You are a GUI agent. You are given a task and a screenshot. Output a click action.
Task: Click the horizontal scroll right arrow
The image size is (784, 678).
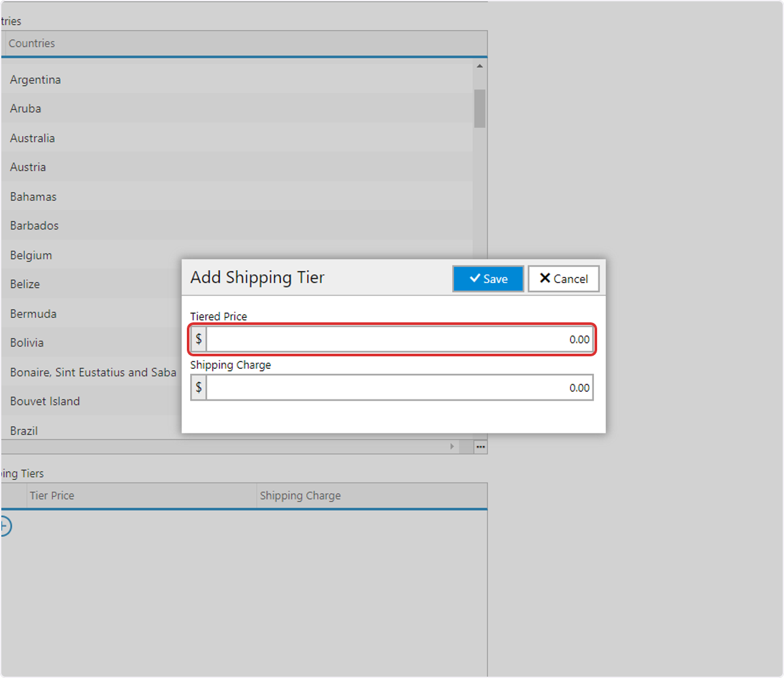452,447
